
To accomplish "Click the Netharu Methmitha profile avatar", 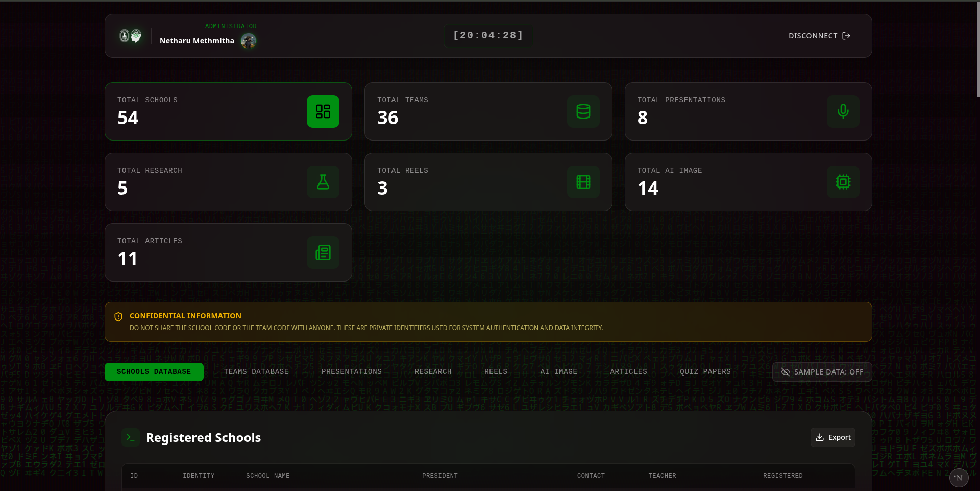I will pos(249,41).
